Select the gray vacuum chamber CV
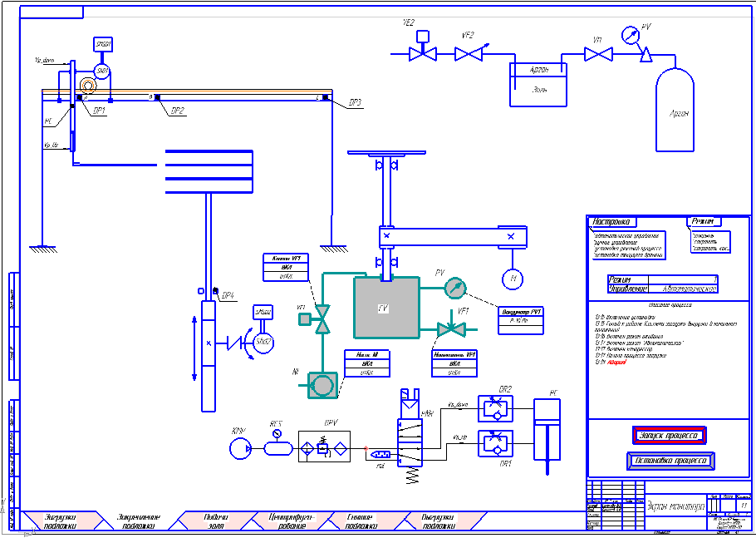 [386, 308]
